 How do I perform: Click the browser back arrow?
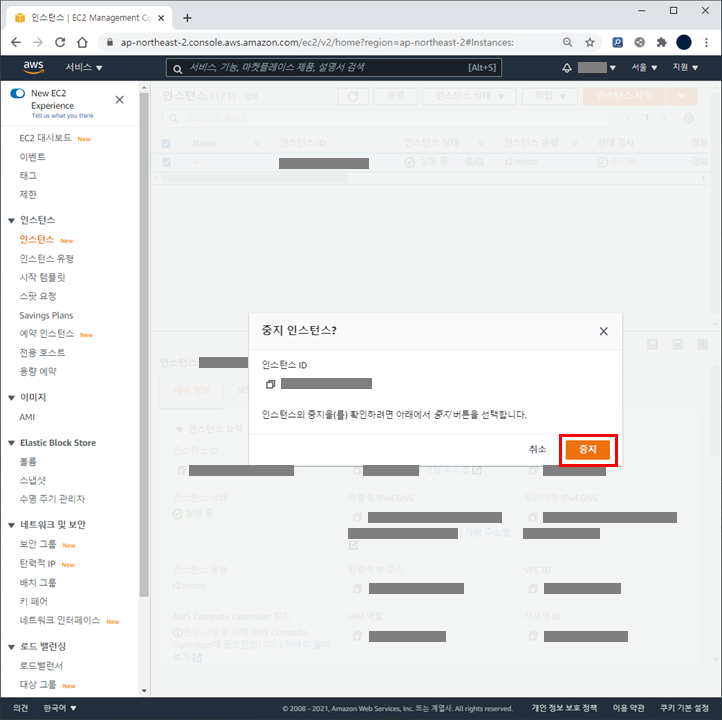point(16,42)
